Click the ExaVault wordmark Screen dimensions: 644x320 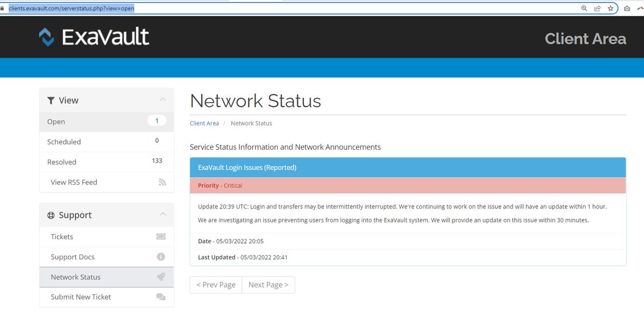[105, 37]
